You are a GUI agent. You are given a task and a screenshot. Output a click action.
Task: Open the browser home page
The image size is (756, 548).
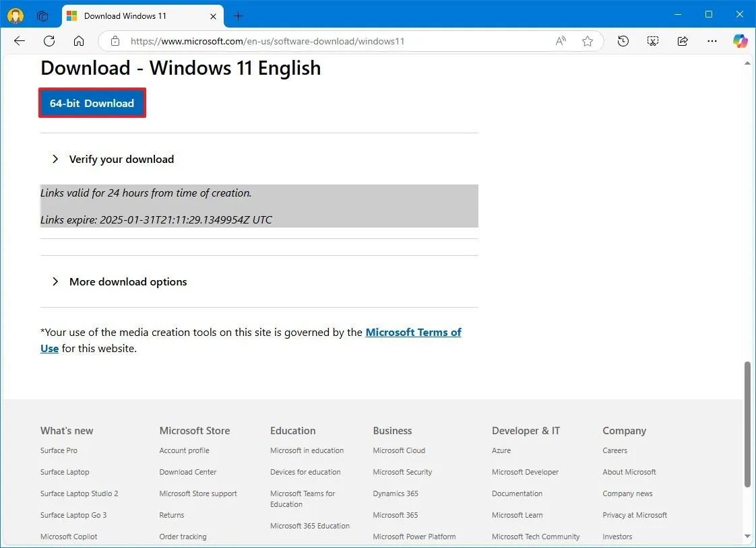(x=78, y=41)
